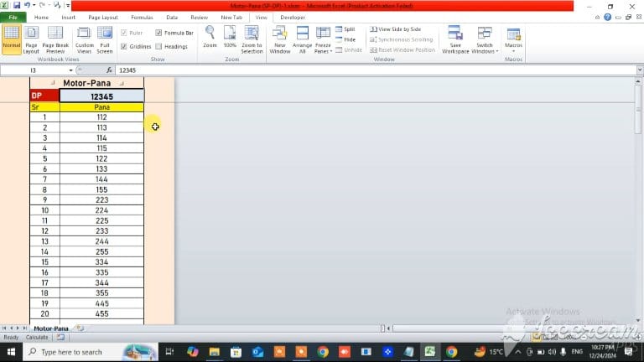Open Outlook from the taskbar
Screen dimensions: 644x362
point(257,352)
